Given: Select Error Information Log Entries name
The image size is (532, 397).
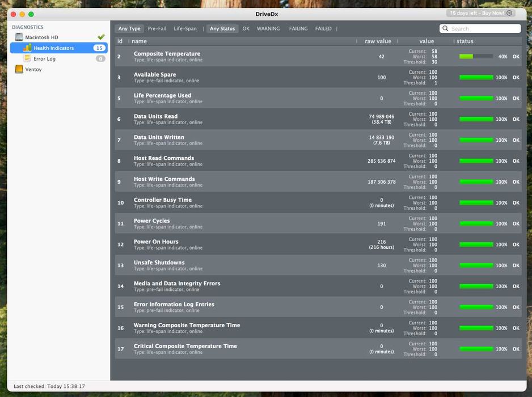Looking at the screenshot, I should click(174, 304).
